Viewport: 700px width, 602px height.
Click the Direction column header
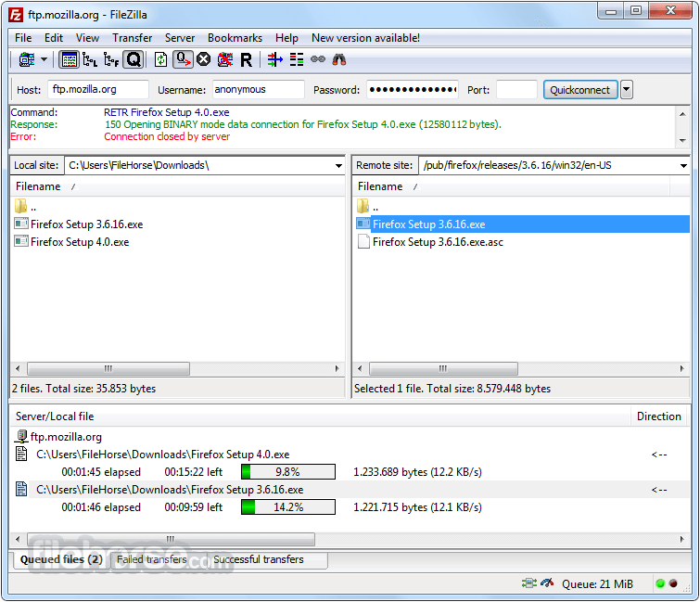(659, 416)
